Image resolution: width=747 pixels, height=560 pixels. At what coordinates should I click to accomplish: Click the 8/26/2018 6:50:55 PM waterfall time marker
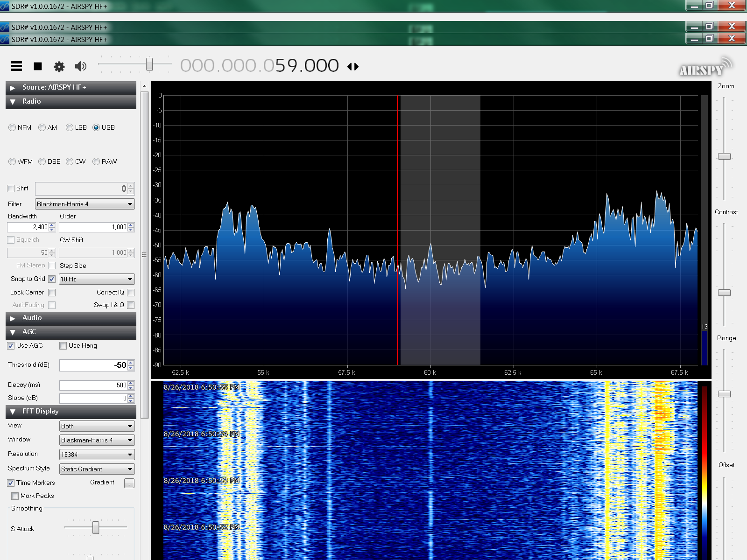(x=201, y=387)
